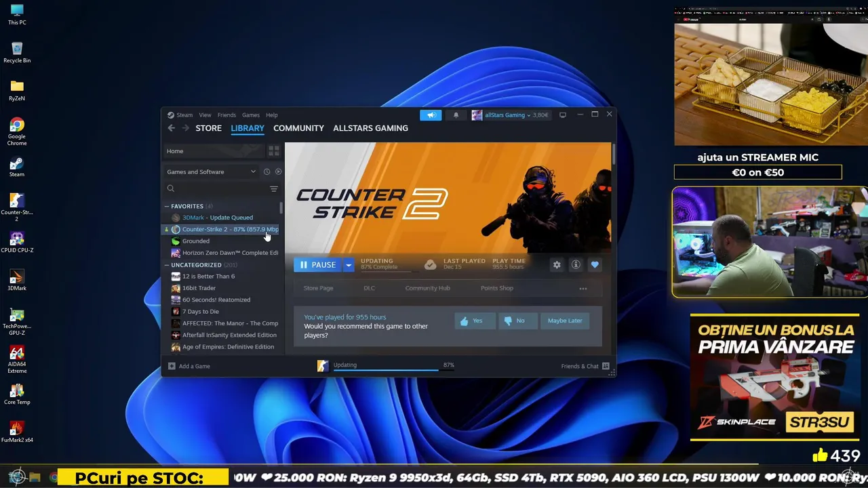868x488 pixels.
Task: Select 7 Days to Die
Action: tap(221, 312)
